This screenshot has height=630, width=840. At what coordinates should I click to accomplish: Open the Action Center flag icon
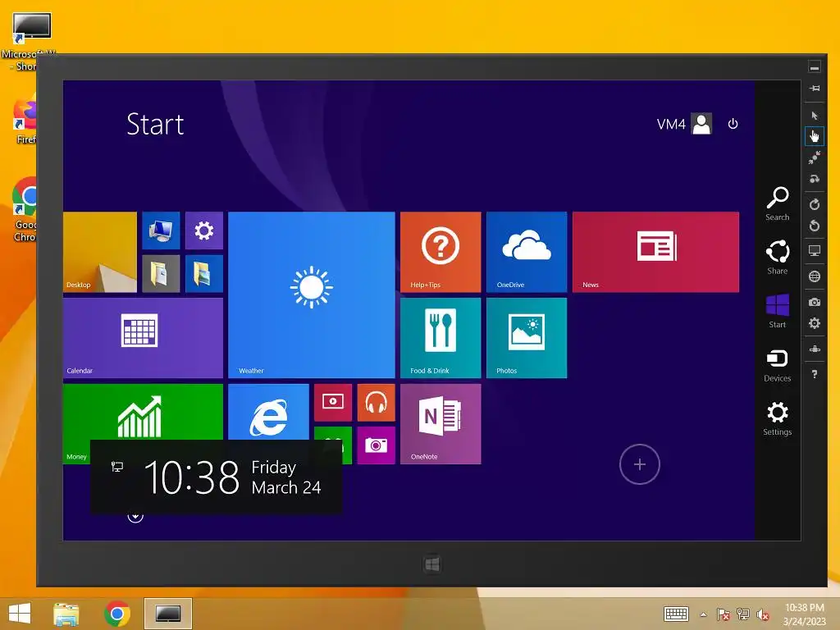724,614
